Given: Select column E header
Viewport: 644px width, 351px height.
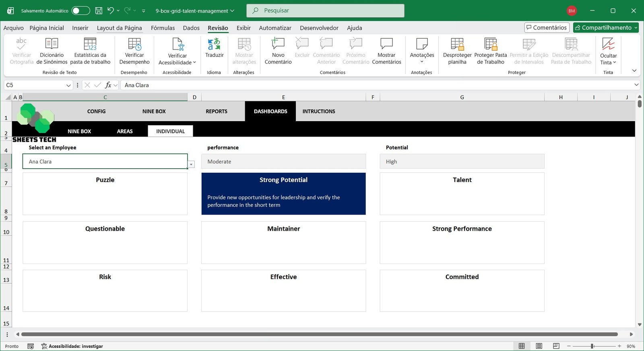Looking at the screenshot, I should point(283,97).
